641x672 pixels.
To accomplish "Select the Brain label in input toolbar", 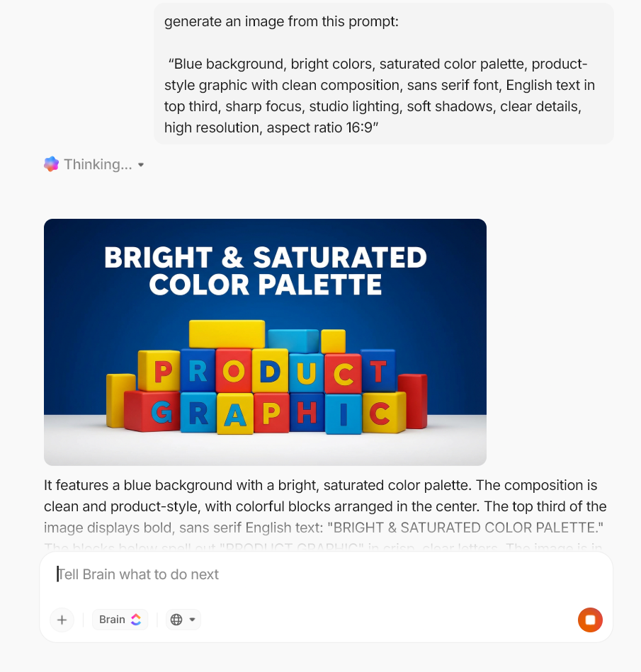I will (x=112, y=620).
